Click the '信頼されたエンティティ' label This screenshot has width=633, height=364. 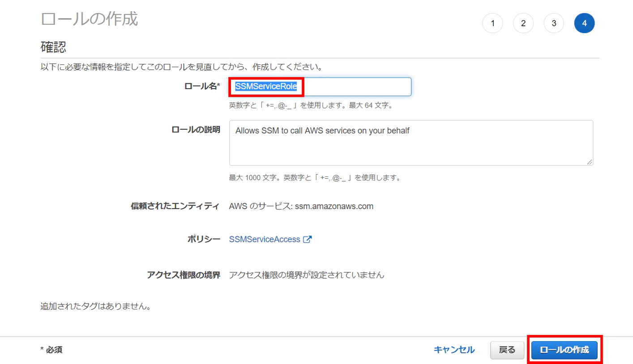[x=175, y=206]
